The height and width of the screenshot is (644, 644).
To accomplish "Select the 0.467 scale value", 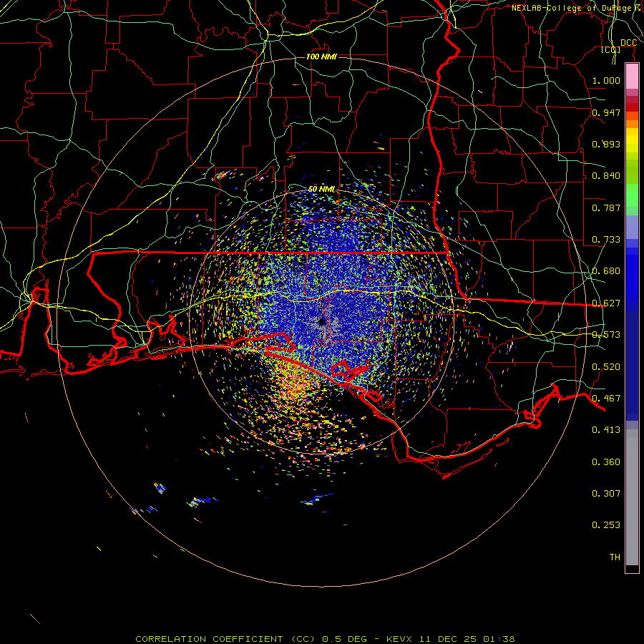I will [606, 398].
